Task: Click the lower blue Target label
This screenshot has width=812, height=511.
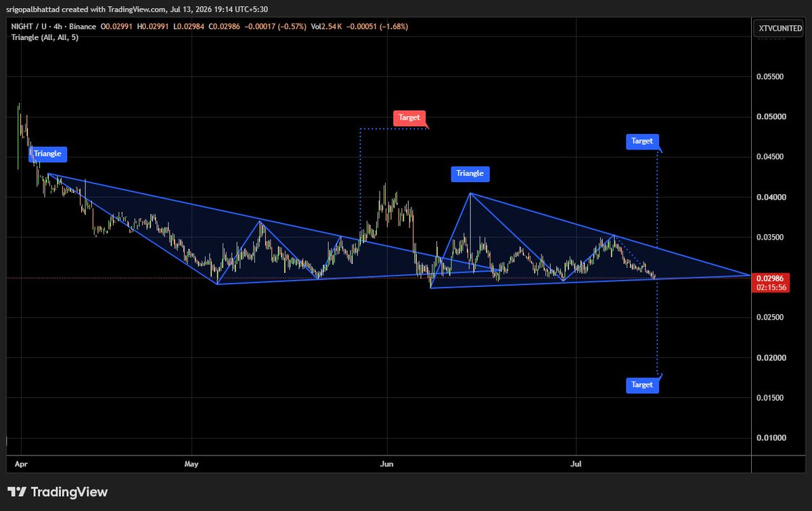Action: pos(642,384)
